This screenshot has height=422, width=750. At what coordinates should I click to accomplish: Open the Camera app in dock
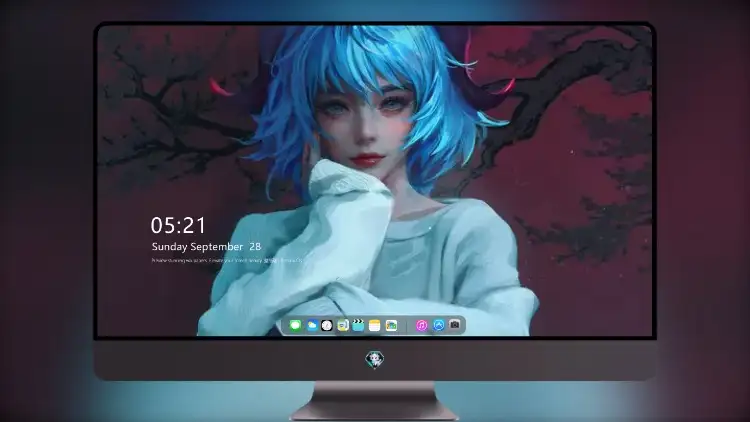(x=455, y=325)
